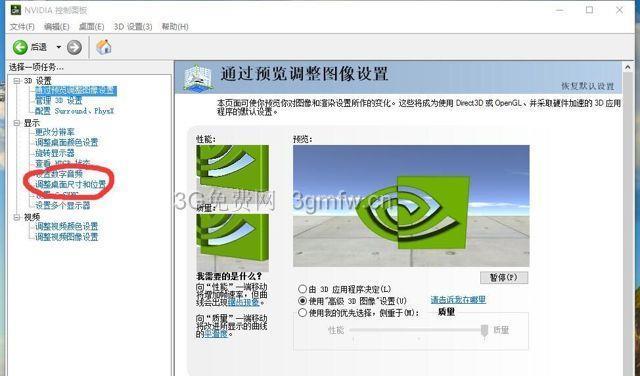Select 设置多个显示器 in tree
This screenshot has height=376, width=640.
pos(62,205)
